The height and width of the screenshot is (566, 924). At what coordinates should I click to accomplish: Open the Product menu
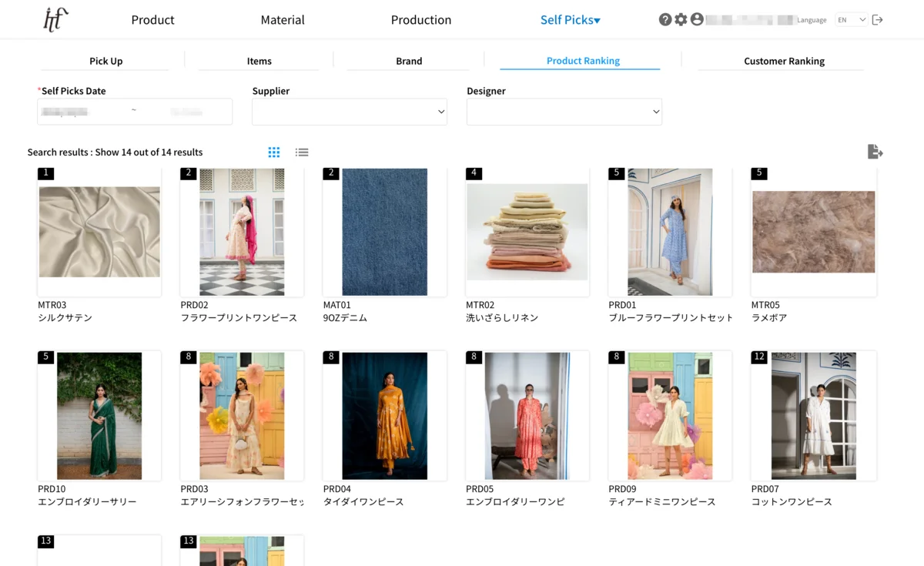pyautogui.click(x=152, y=20)
